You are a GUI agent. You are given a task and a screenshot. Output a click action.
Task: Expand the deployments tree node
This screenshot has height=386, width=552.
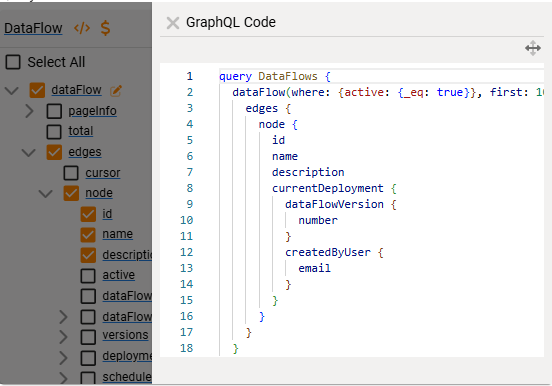pyautogui.click(x=63, y=357)
